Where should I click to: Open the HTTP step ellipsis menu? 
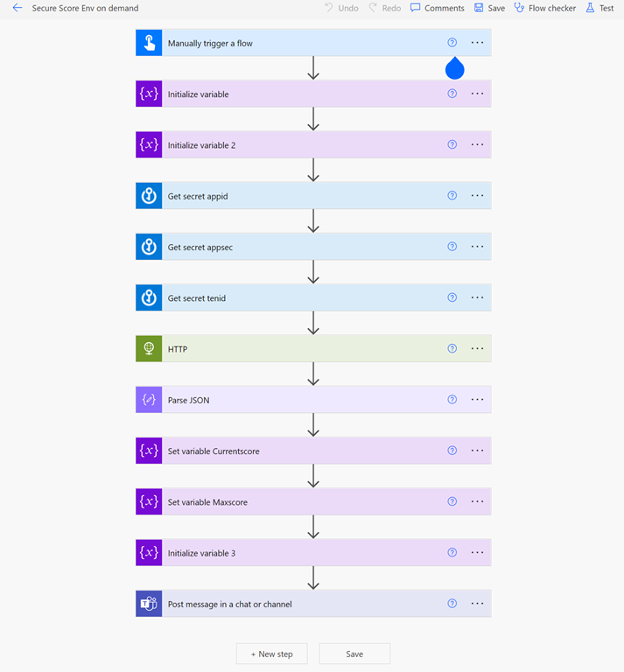point(477,349)
